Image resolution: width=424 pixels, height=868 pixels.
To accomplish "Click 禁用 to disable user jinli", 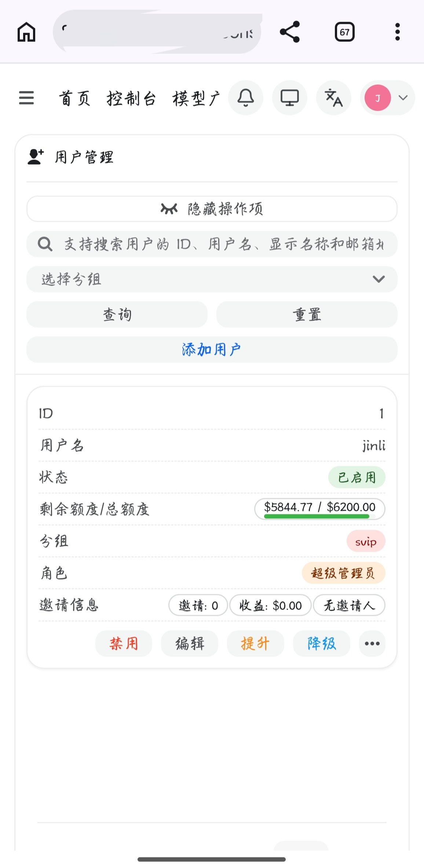I will click(124, 644).
